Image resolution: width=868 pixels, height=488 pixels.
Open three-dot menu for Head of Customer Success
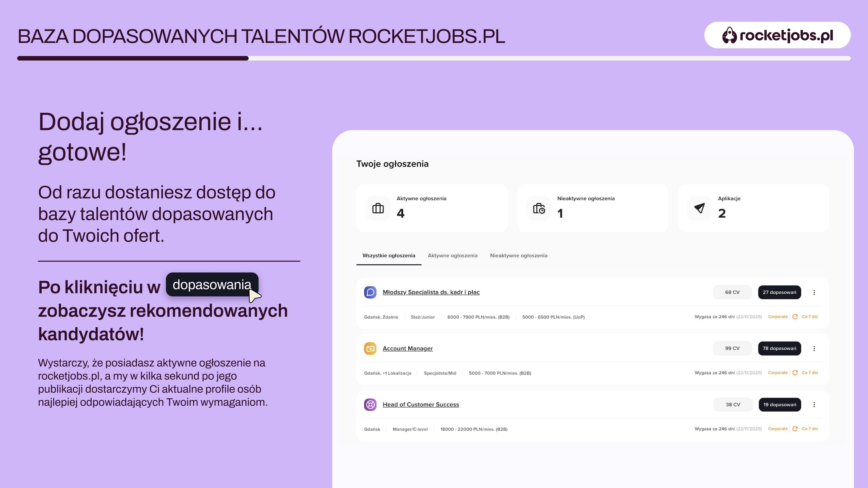(814, 404)
